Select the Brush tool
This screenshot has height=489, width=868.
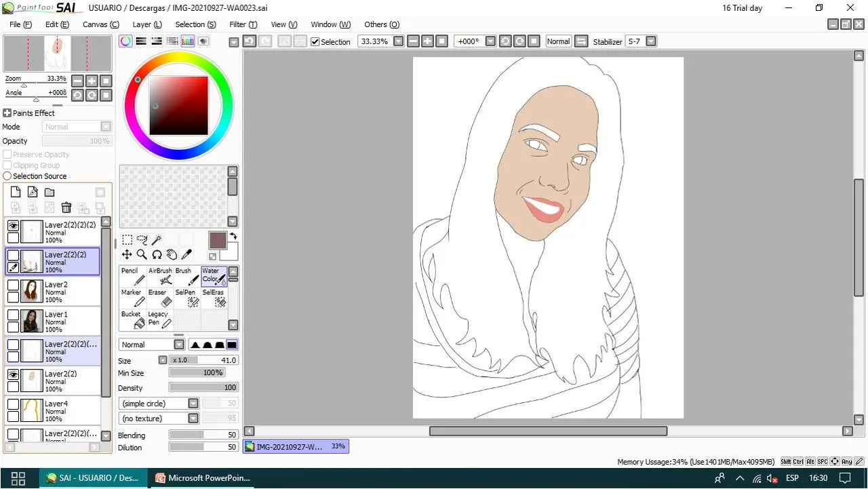[187, 276]
